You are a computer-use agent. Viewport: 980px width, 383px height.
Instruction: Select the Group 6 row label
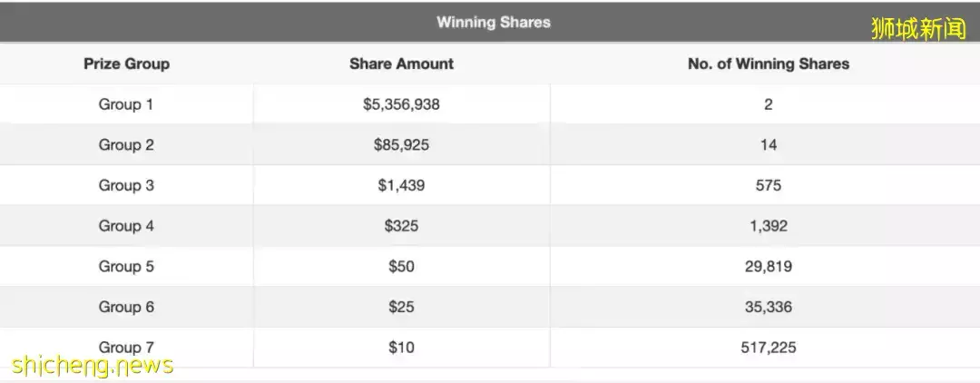(x=125, y=307)
